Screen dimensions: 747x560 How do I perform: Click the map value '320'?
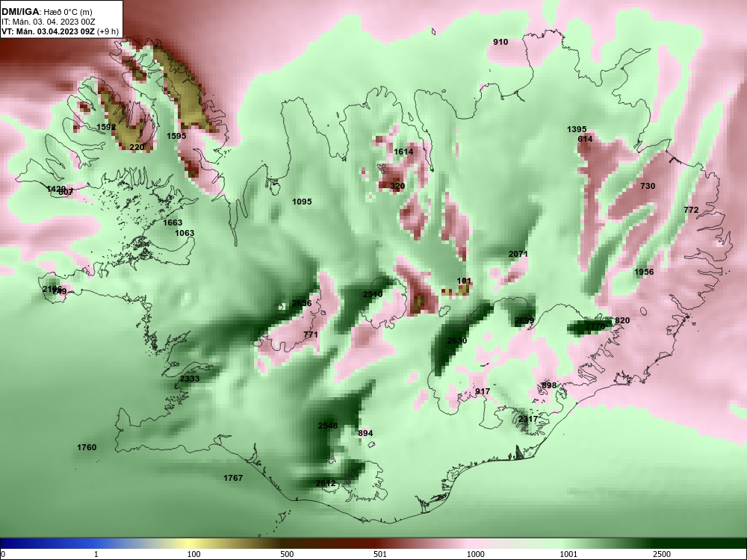(398, 186)
